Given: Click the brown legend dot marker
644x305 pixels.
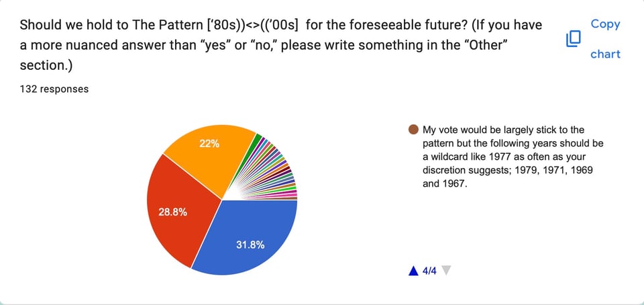Looking at the screenshot, I should coord(413,130).
